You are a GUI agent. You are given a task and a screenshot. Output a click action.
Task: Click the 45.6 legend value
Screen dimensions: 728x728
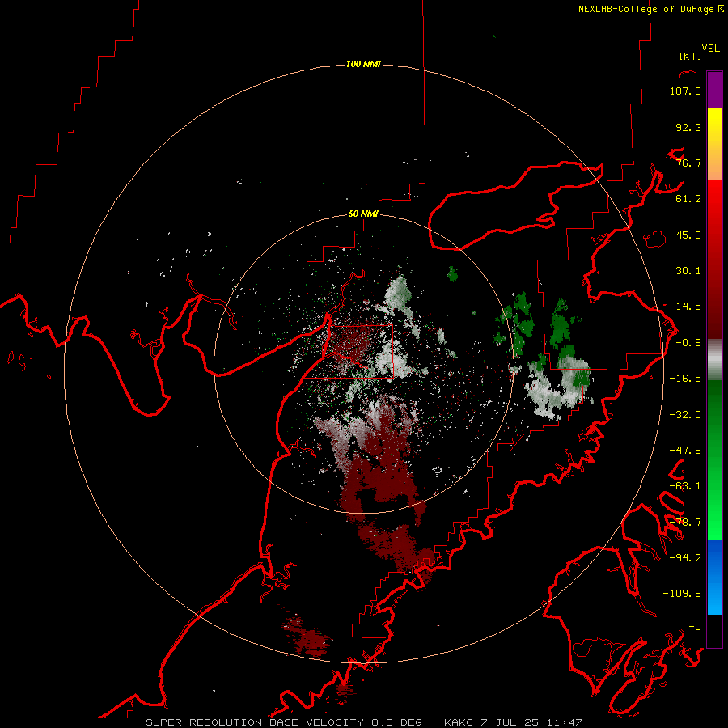coord(688,235)
